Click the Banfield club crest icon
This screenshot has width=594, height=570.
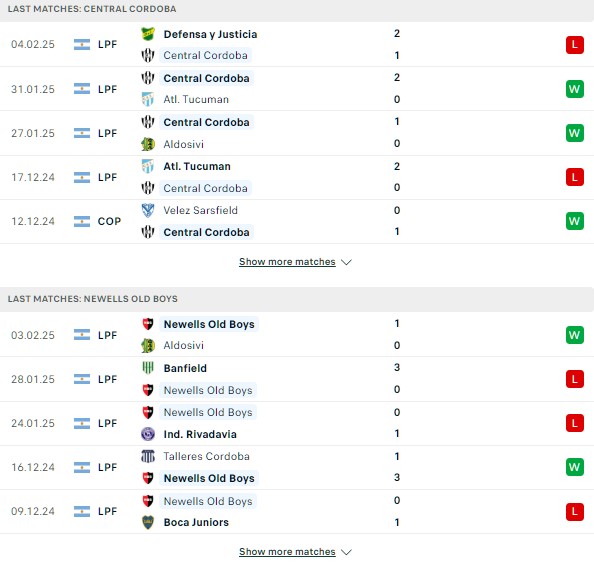pyautogui.click(x=148, y=368)
